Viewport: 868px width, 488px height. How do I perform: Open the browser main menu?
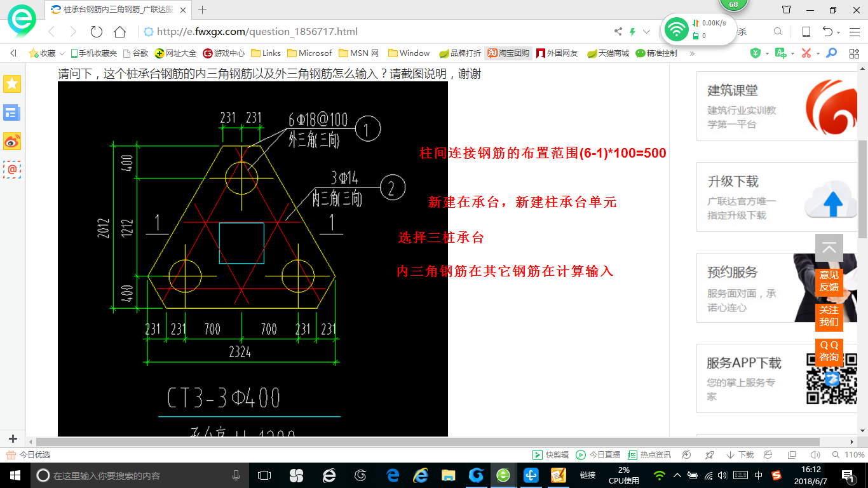[854, 32]
